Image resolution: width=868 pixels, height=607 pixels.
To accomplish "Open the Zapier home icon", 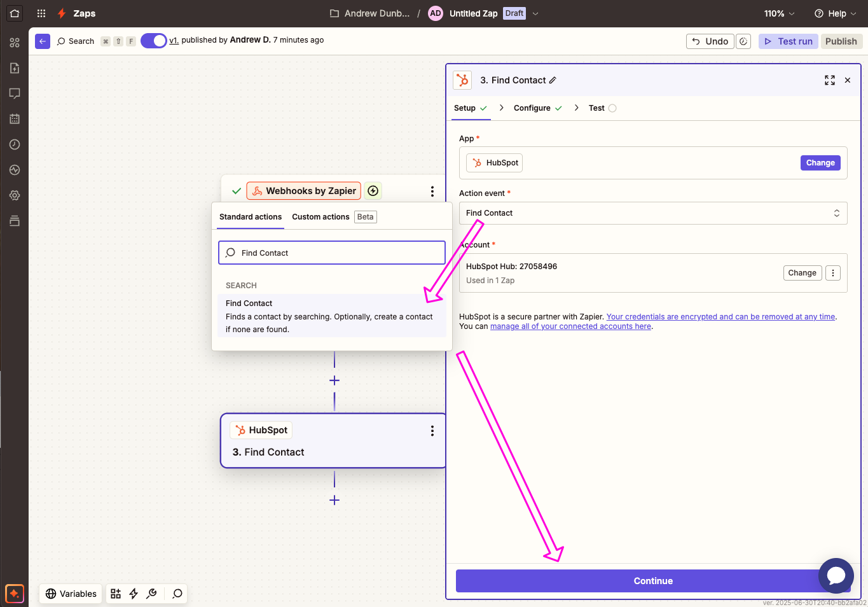I will pyautogui.click(x=15, y=13).
